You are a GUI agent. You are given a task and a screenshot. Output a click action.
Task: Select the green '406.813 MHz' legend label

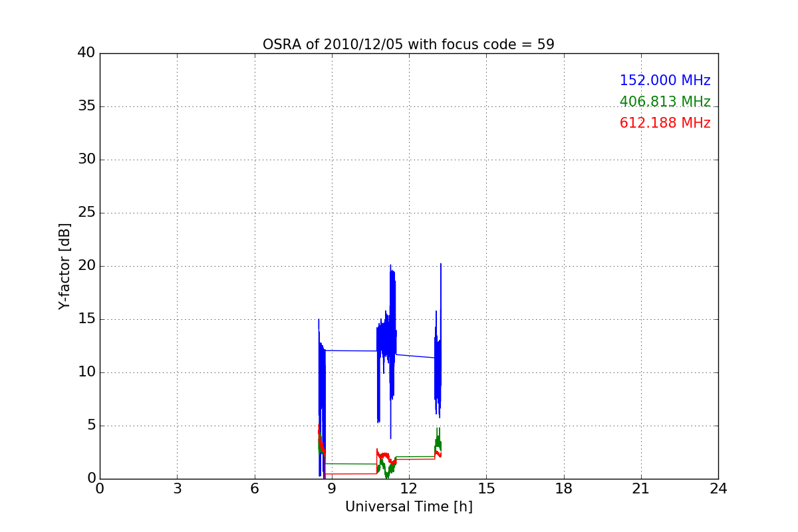[x=665, y=102]
